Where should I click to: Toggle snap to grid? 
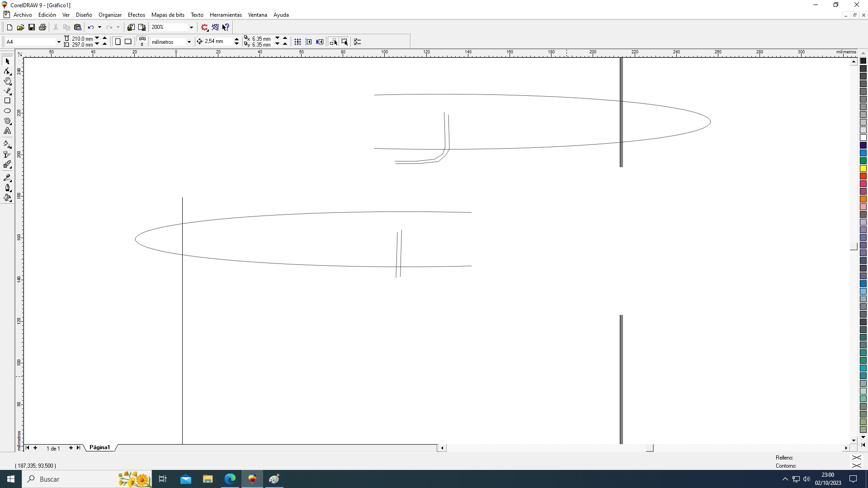click(297, 42)
